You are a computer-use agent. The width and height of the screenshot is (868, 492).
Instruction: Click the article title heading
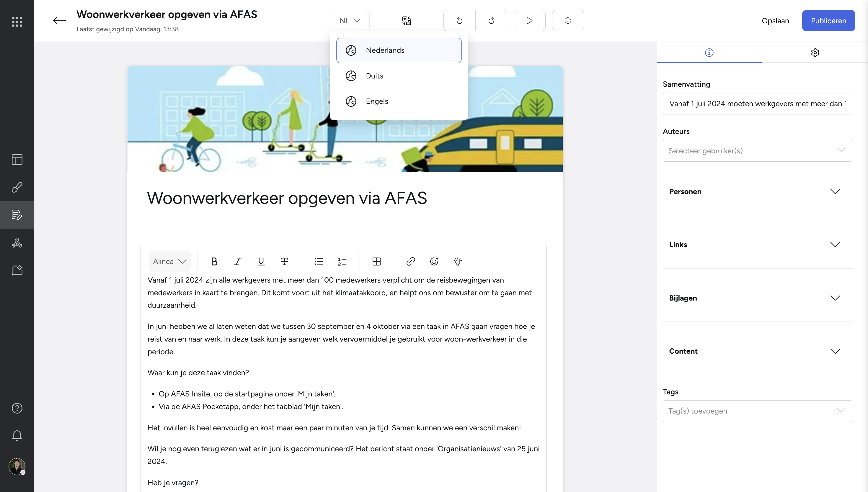click(287, 198)
